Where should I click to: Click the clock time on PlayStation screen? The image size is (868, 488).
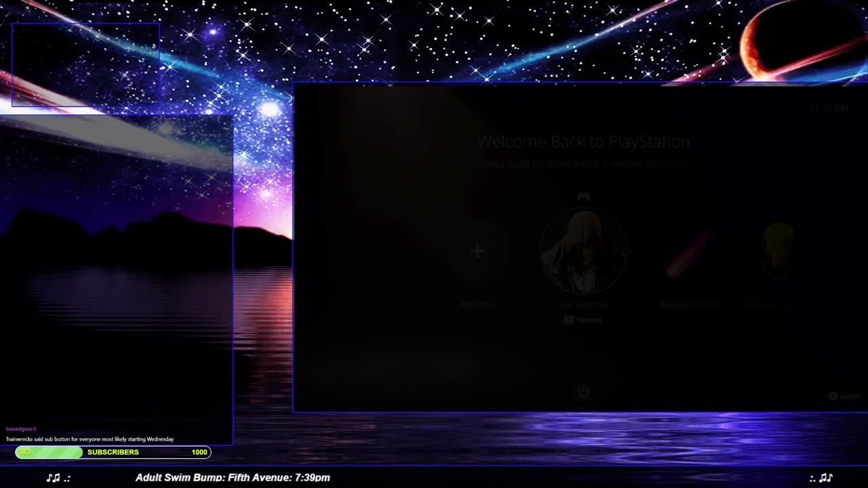coord(829,108)
